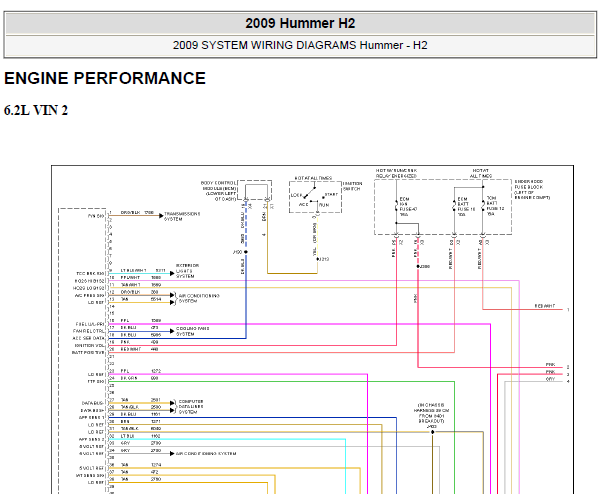Screen dimensions: 599x494
Task: Click the ORG/BLK 1786 wire label at pin 1
Action: coord(137,212)
